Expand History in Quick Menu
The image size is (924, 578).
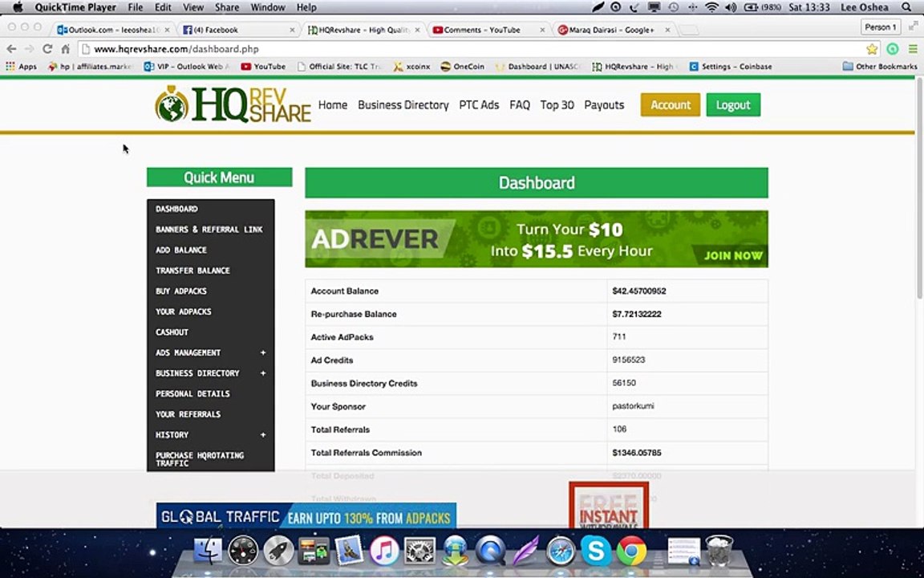pos(263,434)
